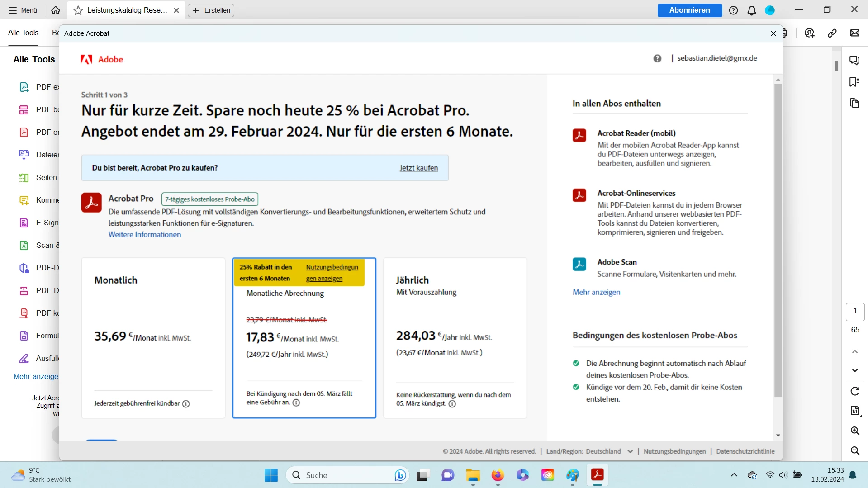Open the profile avatar in the title bar
Image resolution: width=868 pixels, height=488 pixels.
pyautogui.click(x=770, y=10)
